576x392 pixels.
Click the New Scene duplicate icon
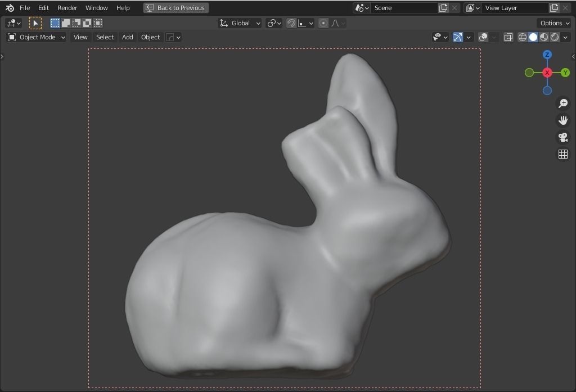pyautogui.click(x=443, y=8)
